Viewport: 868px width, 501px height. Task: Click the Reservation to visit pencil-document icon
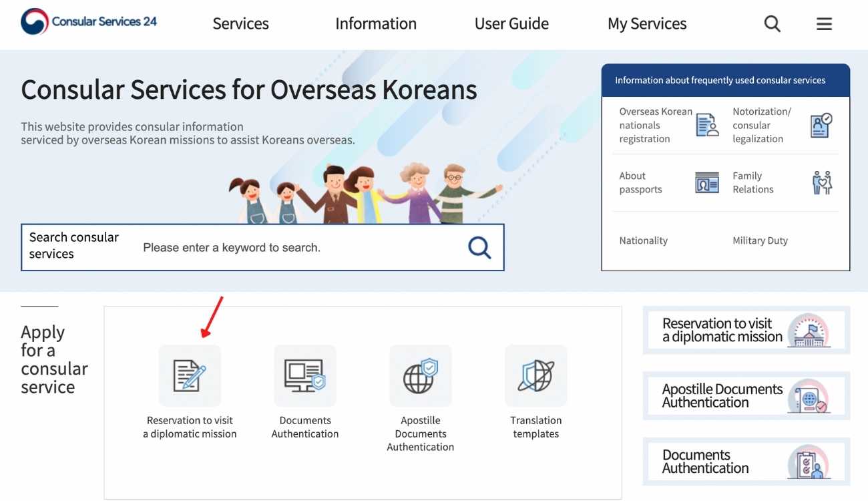coord(190,375)
